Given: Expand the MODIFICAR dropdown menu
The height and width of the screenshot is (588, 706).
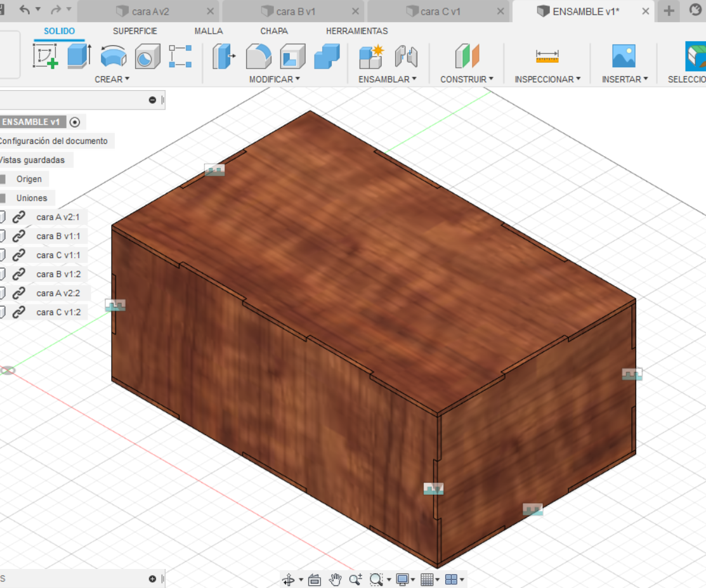Looking at the screenshot, I should (x=275, y=79).
